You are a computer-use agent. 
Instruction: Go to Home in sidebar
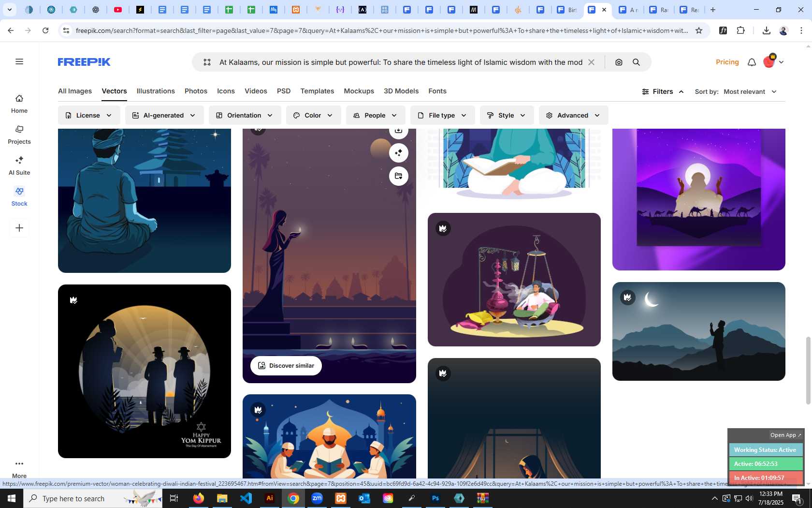pos(19,104)
